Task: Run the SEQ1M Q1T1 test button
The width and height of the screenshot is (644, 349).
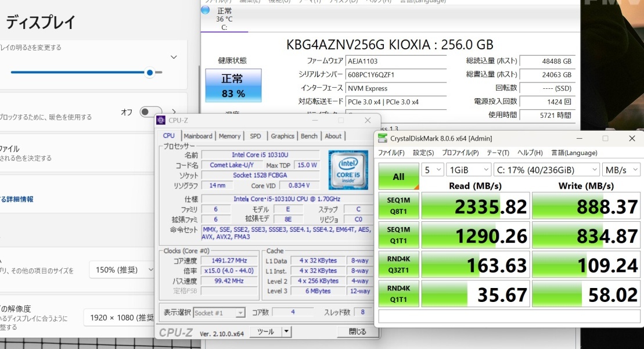Action: pyautogui.click(x=398, y=235)
